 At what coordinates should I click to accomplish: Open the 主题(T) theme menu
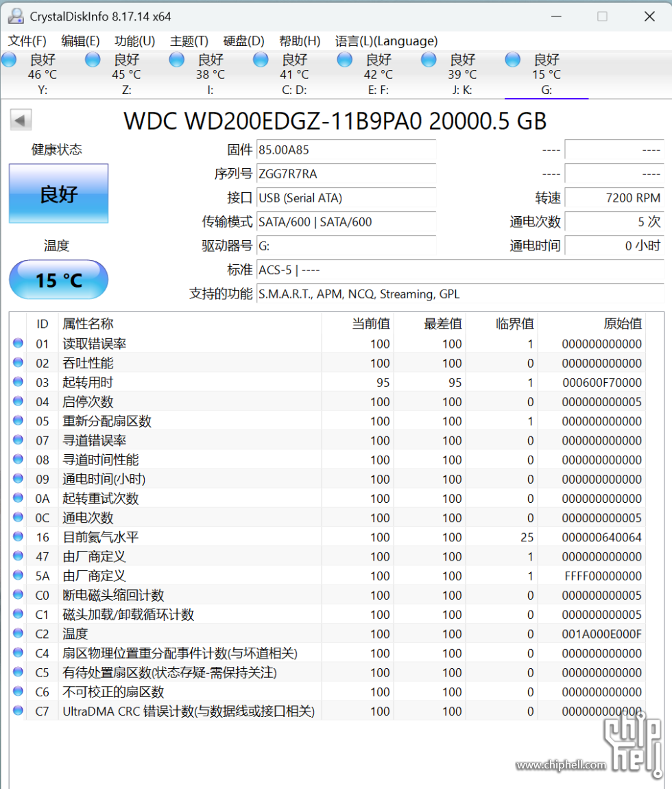coord(189,41)
